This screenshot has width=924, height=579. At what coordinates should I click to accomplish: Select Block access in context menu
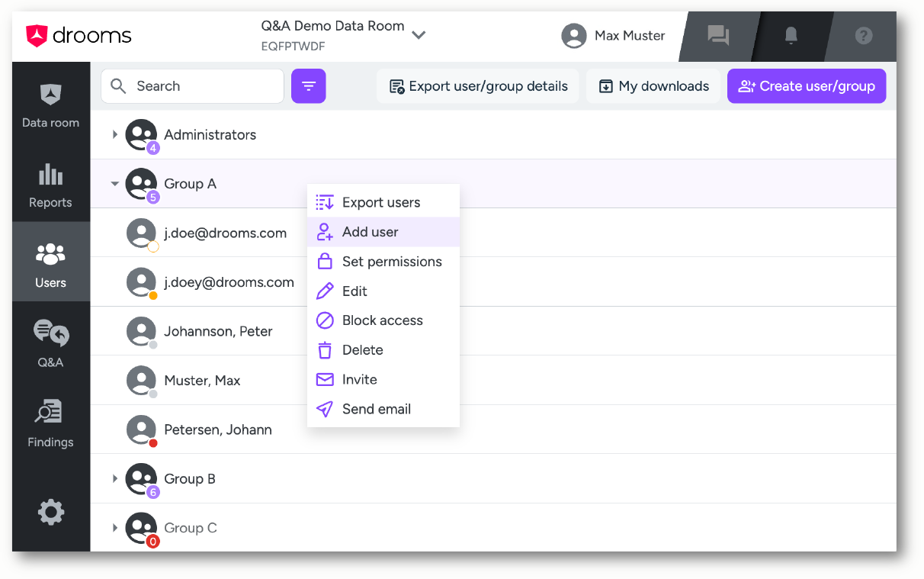[383, 320]
